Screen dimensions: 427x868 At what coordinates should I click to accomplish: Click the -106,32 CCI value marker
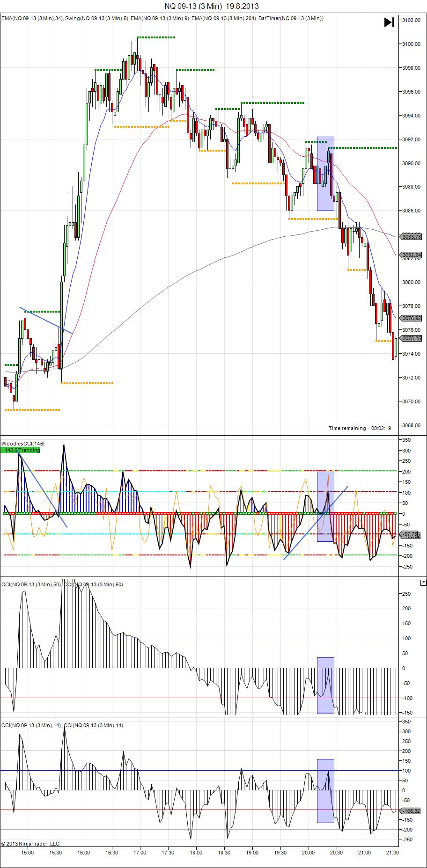411,811
